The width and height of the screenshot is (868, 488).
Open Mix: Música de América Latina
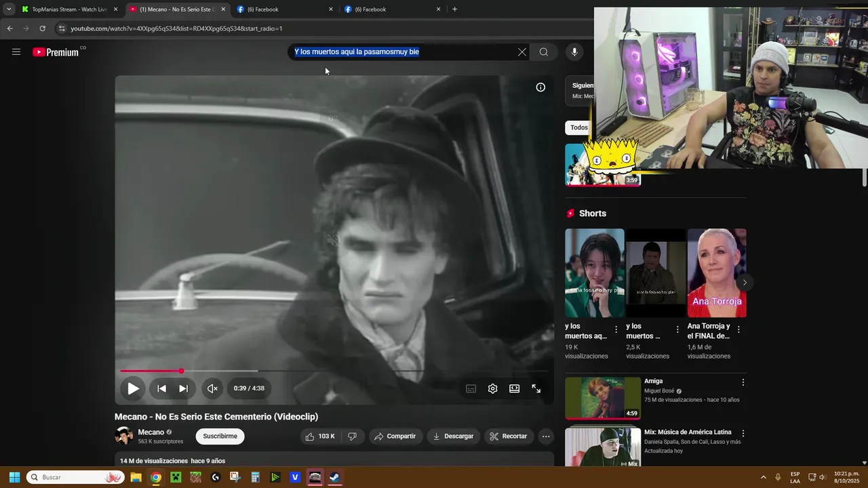coord(688,432)
